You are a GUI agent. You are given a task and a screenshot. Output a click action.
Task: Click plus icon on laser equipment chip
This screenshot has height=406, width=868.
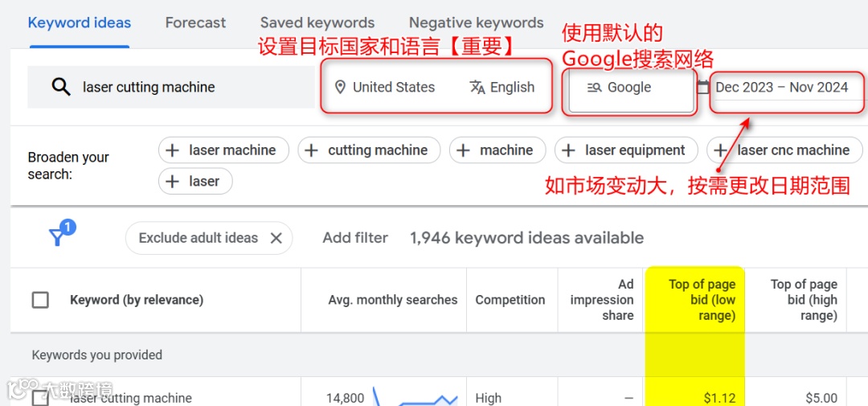[568, 150]
